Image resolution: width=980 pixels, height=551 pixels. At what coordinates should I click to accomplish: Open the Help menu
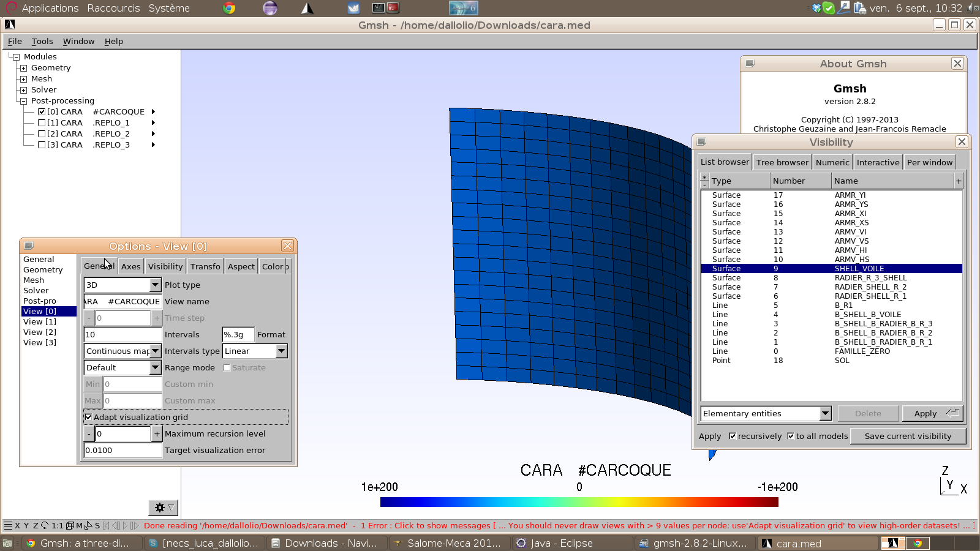(114, 41)
